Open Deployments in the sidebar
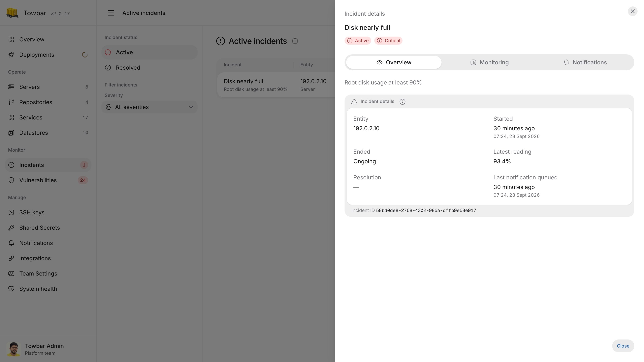644x362 pixels. coord(48,55)
